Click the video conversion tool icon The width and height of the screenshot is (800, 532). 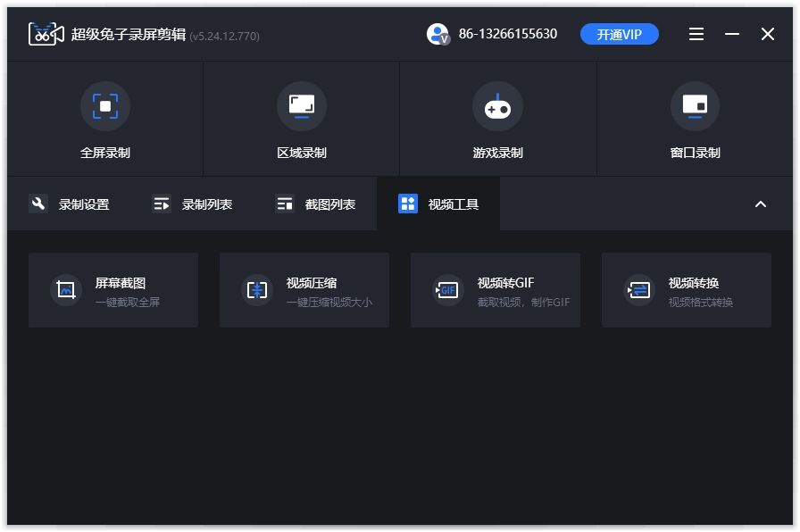638,290
